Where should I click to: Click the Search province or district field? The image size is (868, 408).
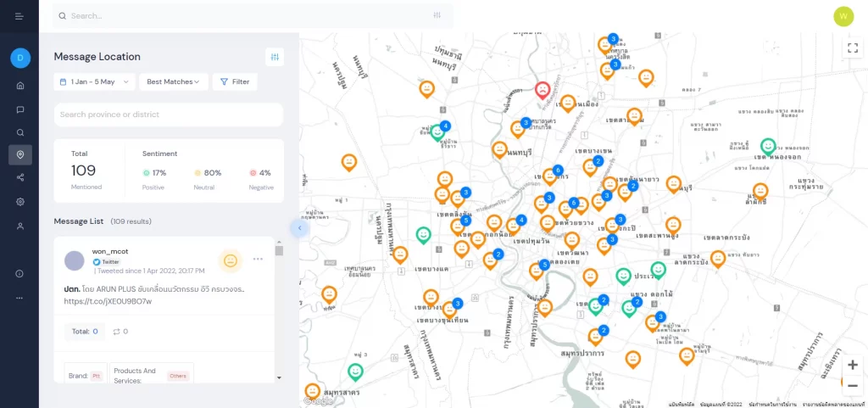(168, 115)
